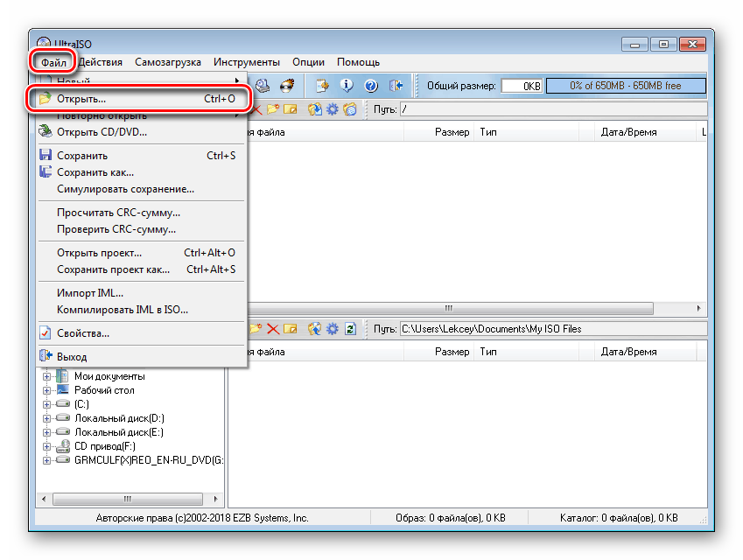Click the upper Путь field showing /
Screen dimensions: 743x560
[553, 109]
